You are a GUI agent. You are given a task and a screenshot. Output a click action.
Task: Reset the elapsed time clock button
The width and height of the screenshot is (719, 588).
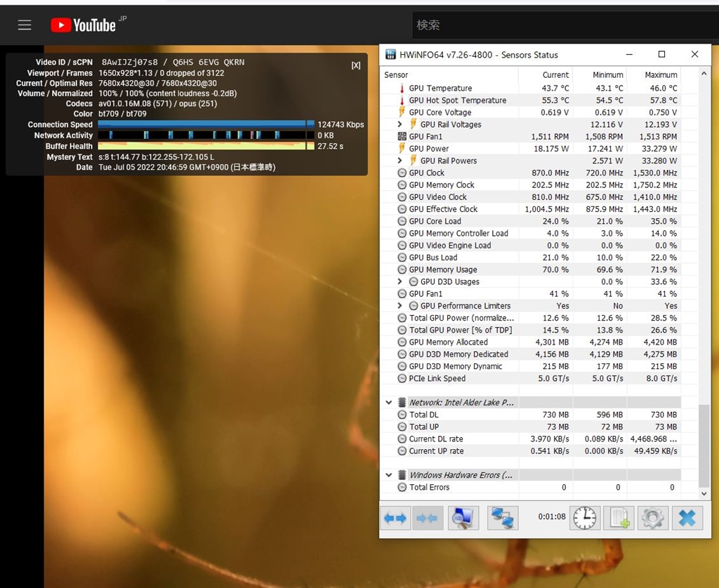pos(585,518)
